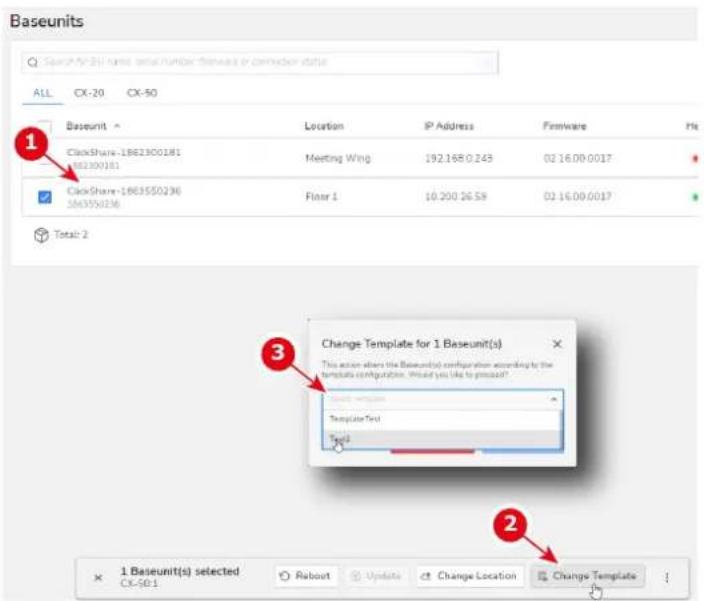The height and width of the screenshot is (601, 704).
Task: Collapse the Select template dropdown
Action: pos(554,399)
